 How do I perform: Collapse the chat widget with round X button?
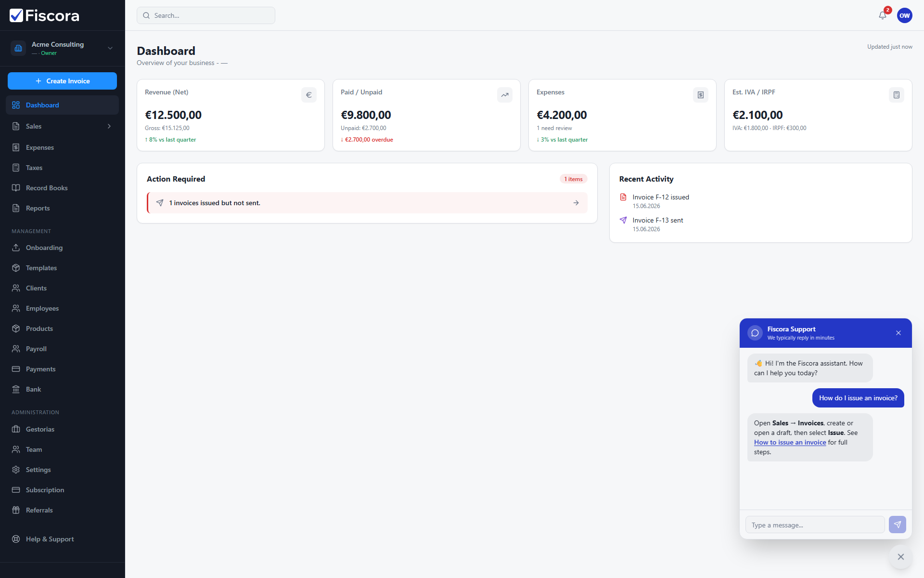[x=901, y=557]
